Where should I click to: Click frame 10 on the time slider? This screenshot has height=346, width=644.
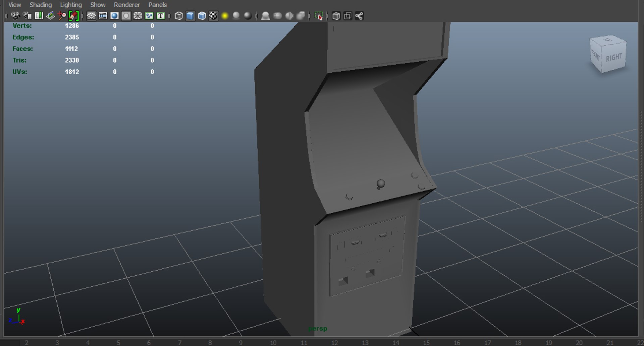[273, 343]
